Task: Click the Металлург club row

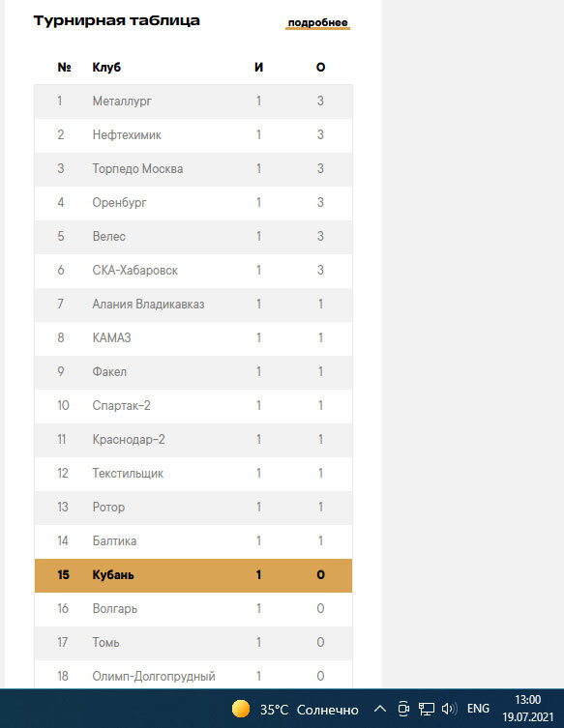Action: pyautogui.click(x=193, y=102)
